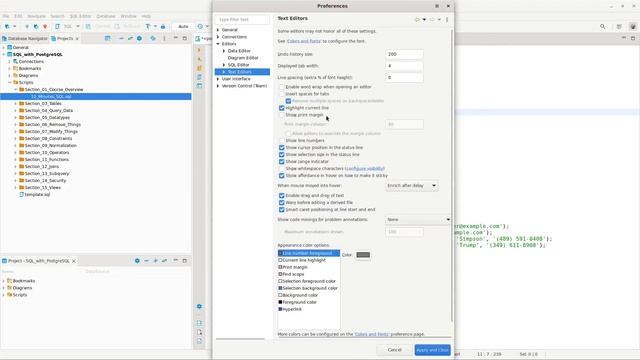This screenshot has width=640, height=360.
Task: Click the transaction mode T icon in toolbar
Action: [x=148, y=27]
